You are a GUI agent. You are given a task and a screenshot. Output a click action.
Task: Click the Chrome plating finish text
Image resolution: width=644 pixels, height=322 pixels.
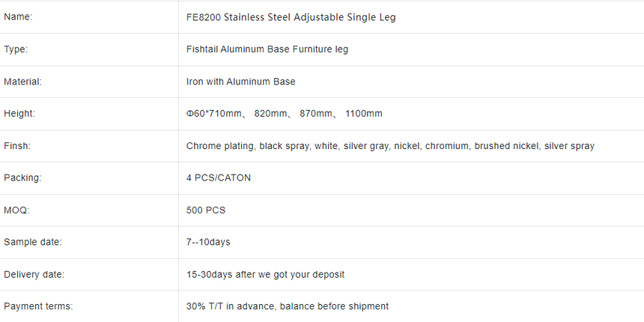tap(221, 146)
